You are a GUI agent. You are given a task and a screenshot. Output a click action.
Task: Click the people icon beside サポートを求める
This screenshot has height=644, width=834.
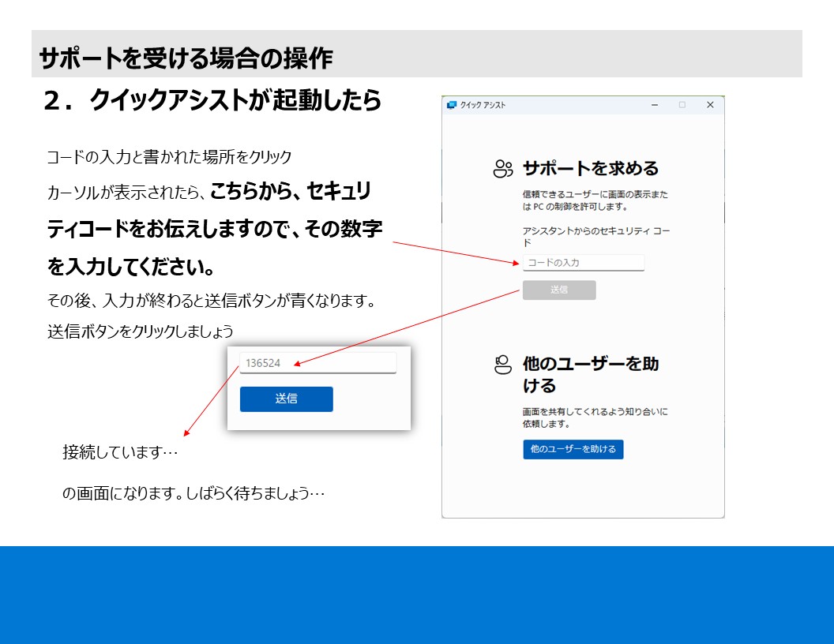[503, 169]
